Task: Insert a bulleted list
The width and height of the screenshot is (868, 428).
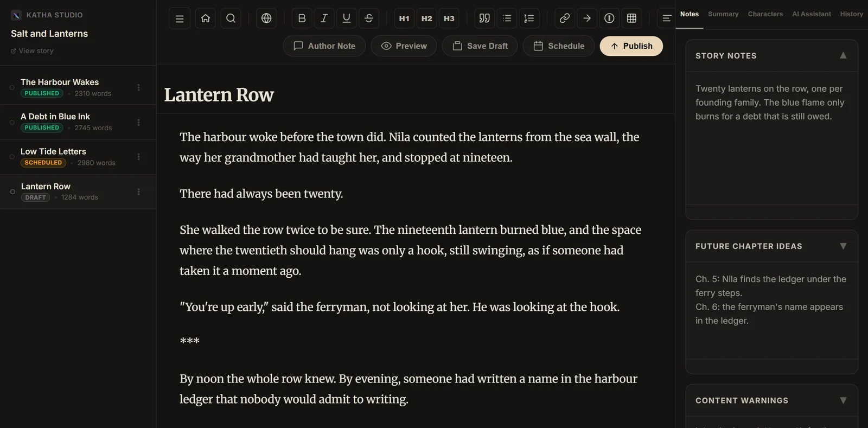Action: tap(507, 18)
